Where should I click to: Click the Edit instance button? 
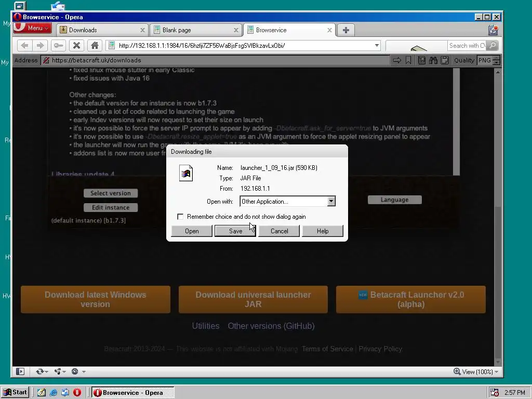click(111, 207)
